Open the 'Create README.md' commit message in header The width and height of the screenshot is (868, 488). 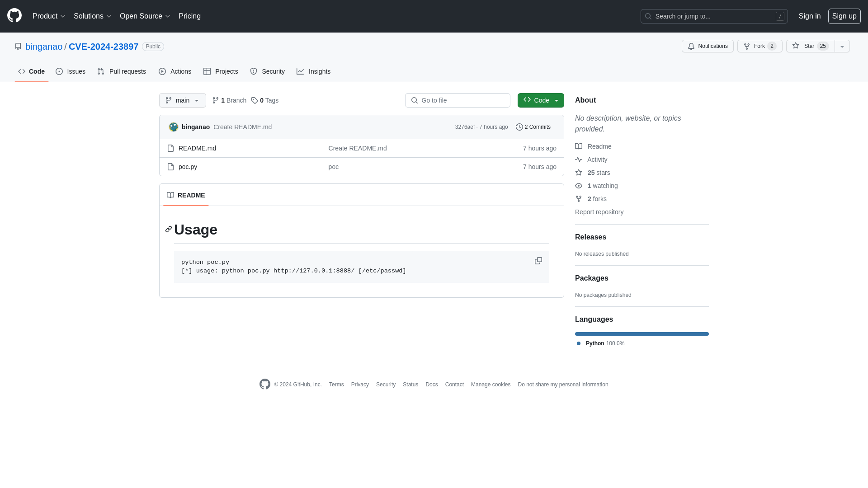coord(242,127)
